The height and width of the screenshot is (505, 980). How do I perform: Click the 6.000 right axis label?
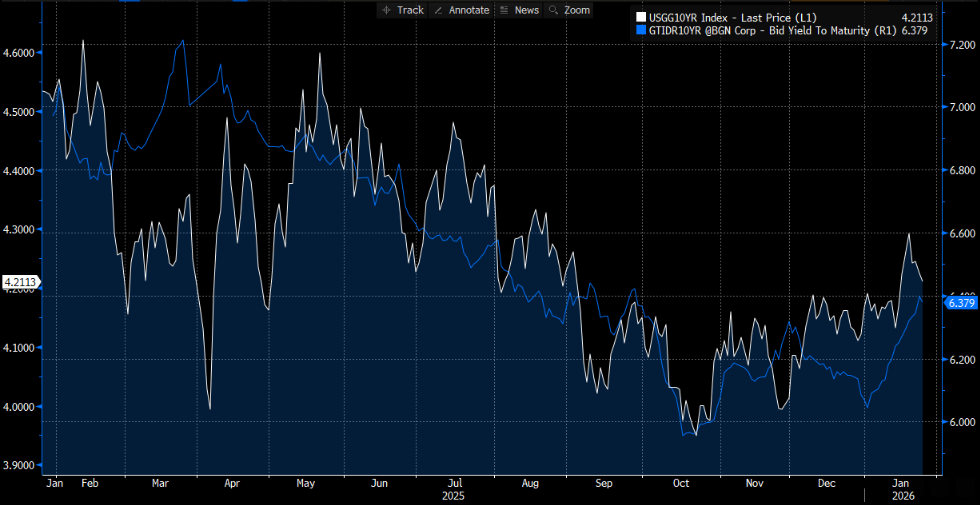960,422
